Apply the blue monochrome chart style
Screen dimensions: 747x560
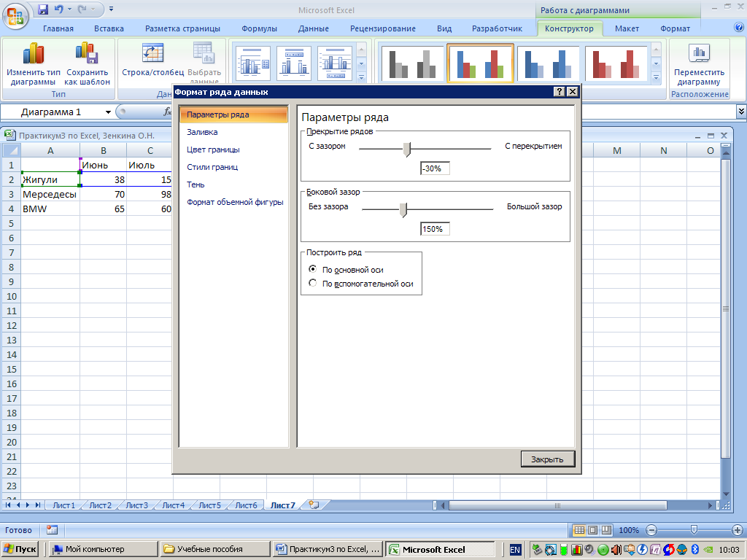point(548,63)
